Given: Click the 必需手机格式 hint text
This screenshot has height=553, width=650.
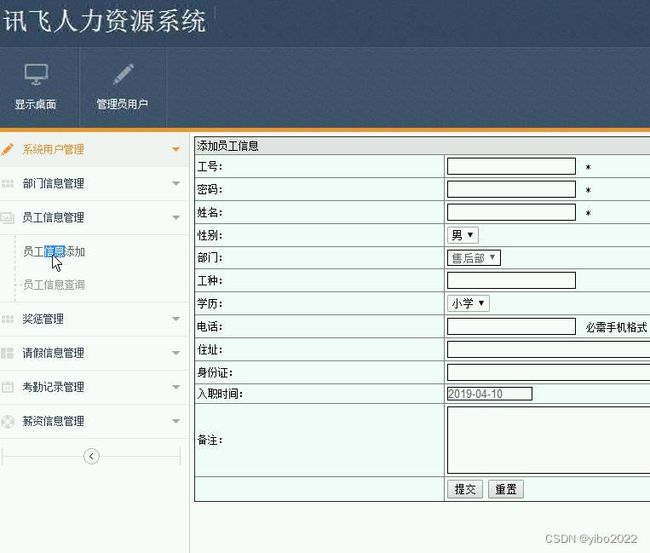Looking at the screenshot, I should click(x=616, y=327).
